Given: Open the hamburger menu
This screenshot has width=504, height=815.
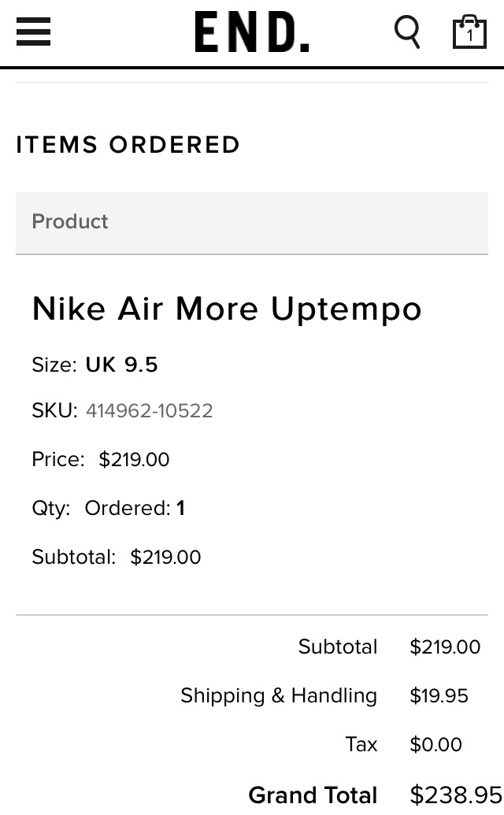Looking at the screenshot, I should coord(33,31).
